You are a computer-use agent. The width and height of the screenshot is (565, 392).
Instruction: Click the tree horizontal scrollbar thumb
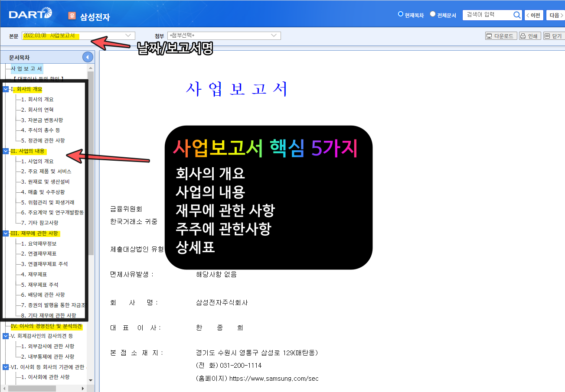[x=32, y=388]
